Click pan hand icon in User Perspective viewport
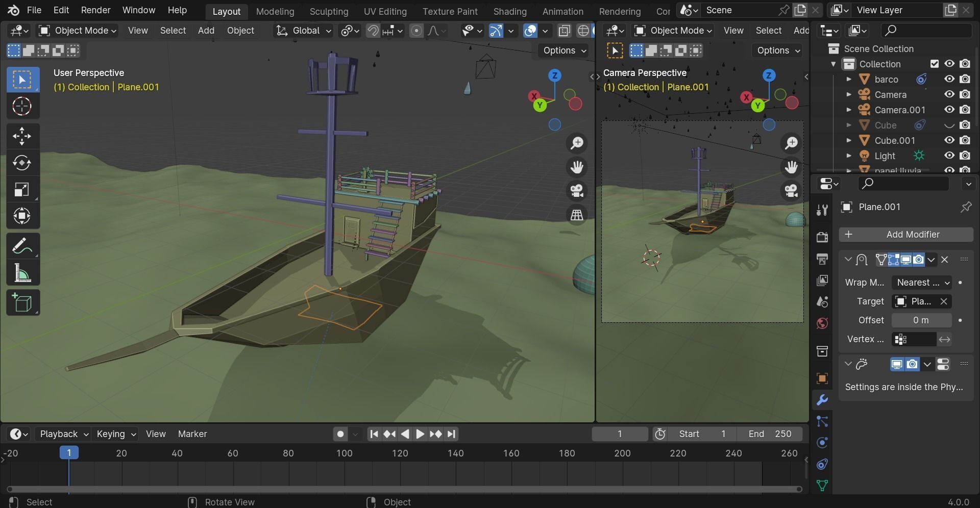The height and width of the screenshot is (508, 980). pyautogui.click(x=577, y=167)
